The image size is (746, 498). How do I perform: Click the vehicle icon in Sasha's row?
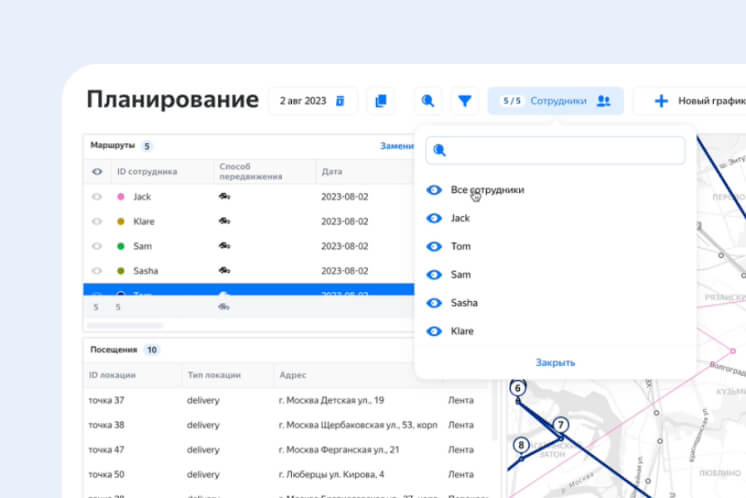[x=225, y=270]
